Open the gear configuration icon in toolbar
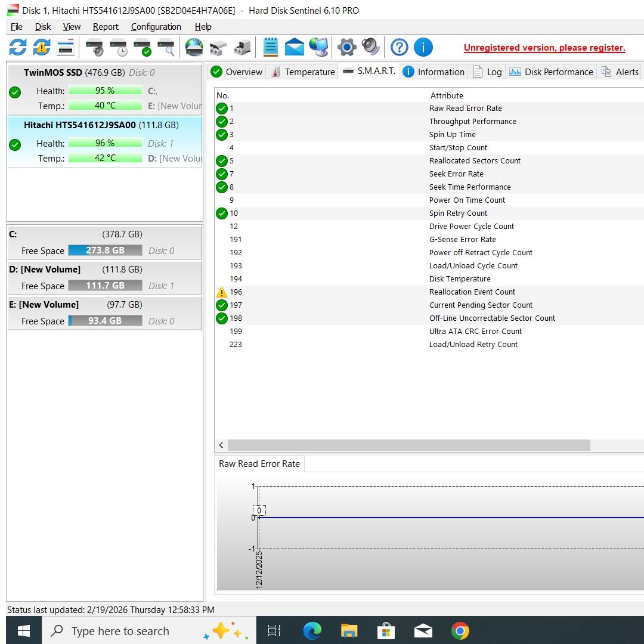Viewport: 644px width, 644px height. tap(346, 47)
